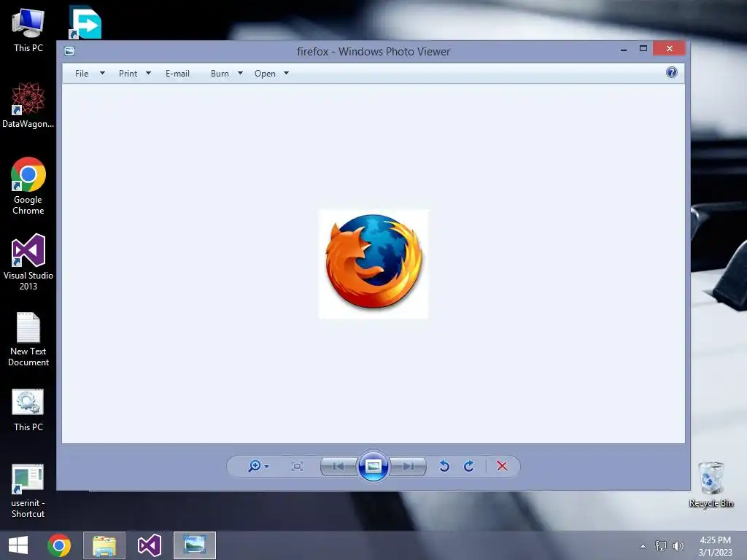747x560 pixels.
Task: Select New Text Document file icon
Action: point(28,339)
